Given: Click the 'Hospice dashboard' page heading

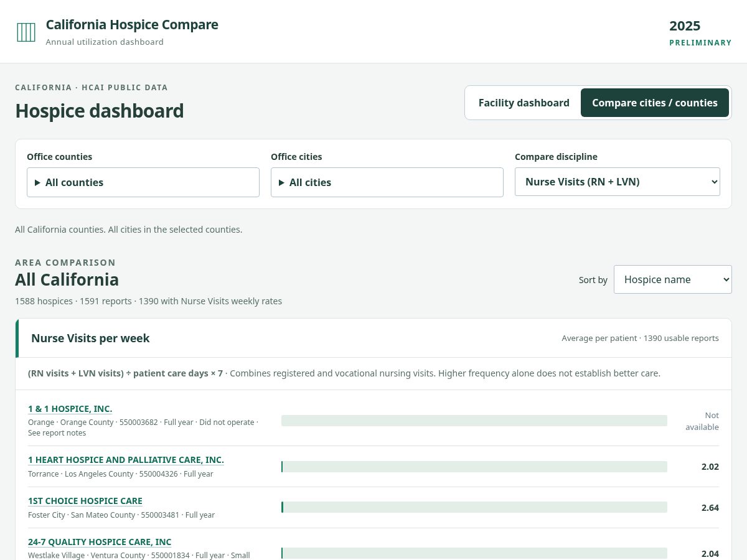Looking at the screenshot, I should click(x=100, y=111).
